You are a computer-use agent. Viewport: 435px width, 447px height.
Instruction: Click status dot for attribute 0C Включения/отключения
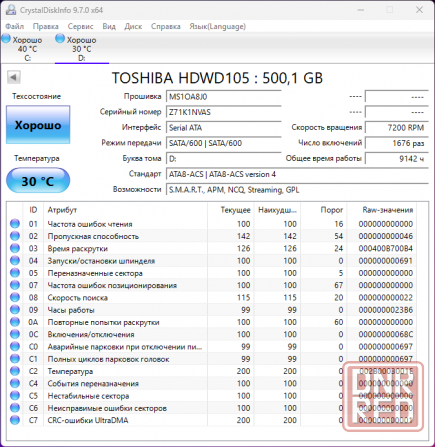15,334
